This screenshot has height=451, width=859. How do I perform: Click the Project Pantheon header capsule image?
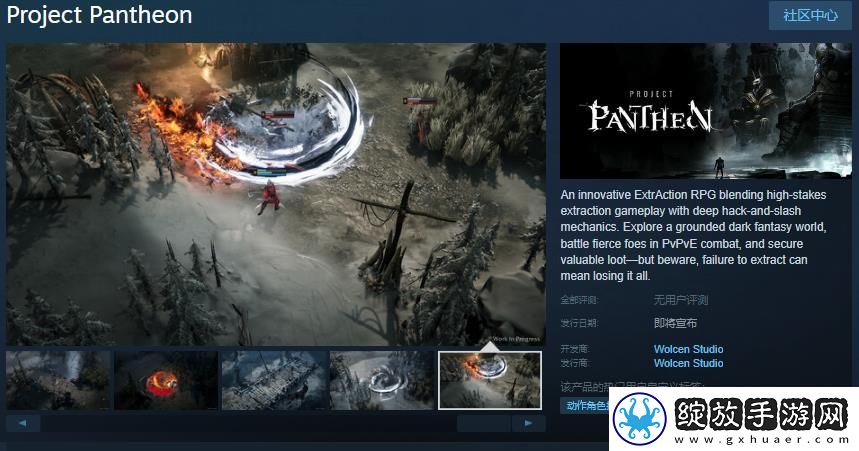(x=706, y=111)
